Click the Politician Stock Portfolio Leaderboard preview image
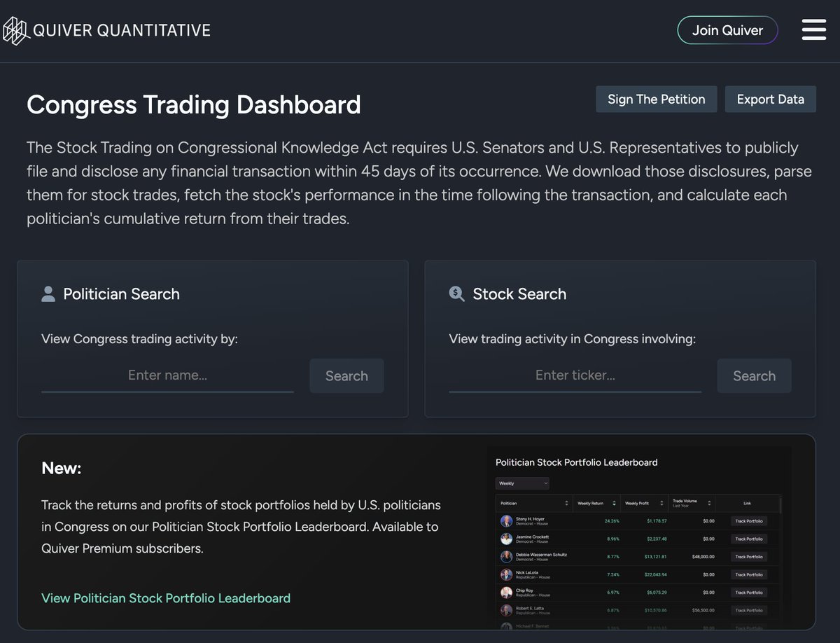Image resolution: width=840 pixels, height=643 pixels. pyautogui.click(x=640, y=537)
